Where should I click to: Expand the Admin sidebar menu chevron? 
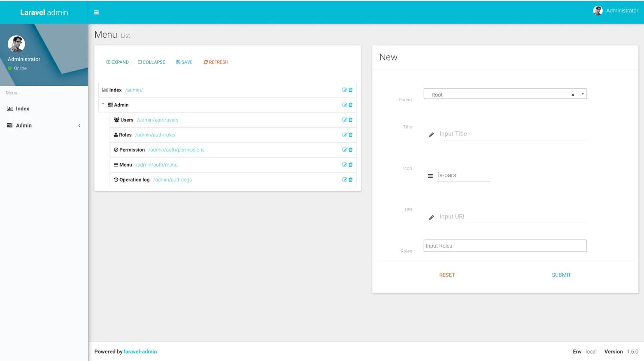pos(79,126)
